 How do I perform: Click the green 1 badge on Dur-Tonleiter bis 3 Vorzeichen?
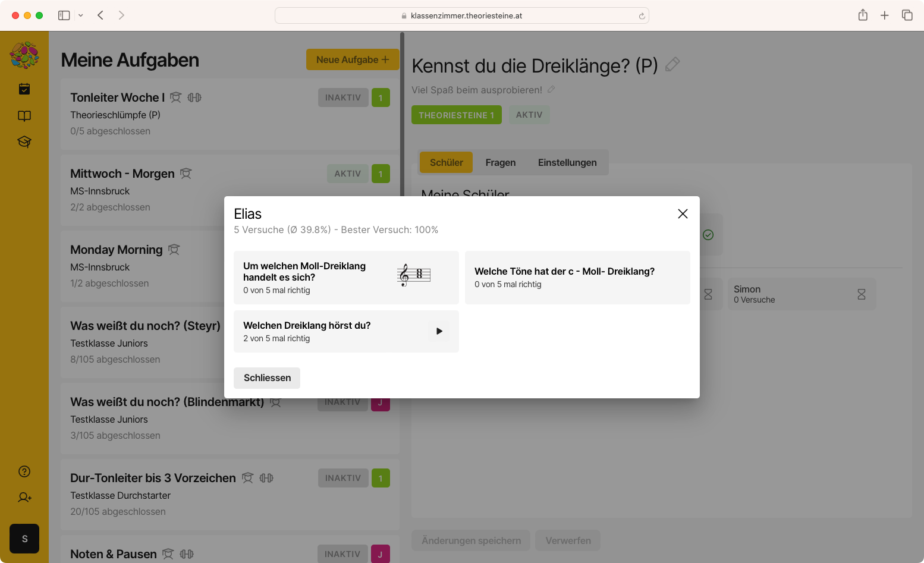click(381, 478)
